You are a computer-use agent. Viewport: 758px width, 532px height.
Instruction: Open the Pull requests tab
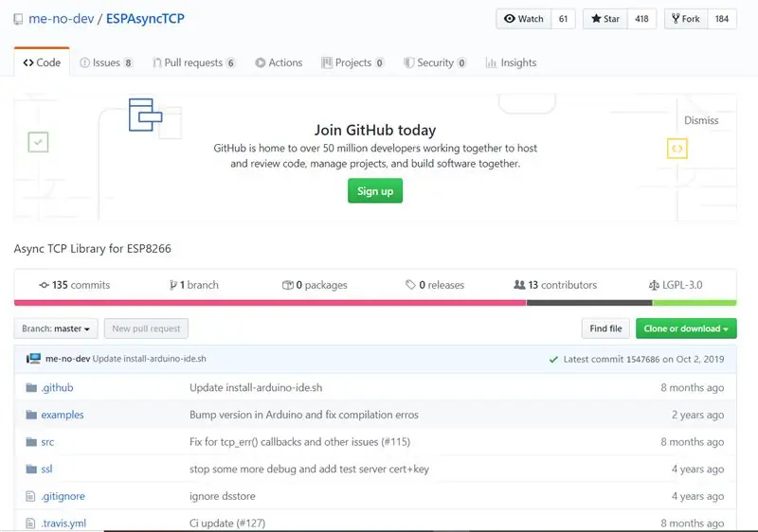coord(194,62)
